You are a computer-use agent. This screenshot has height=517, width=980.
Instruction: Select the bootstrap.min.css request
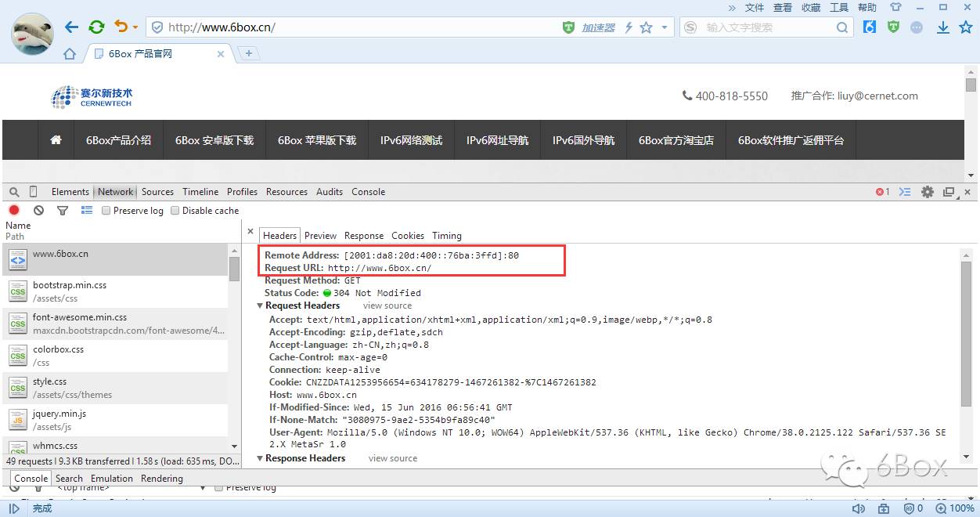(x=115, y=291)
